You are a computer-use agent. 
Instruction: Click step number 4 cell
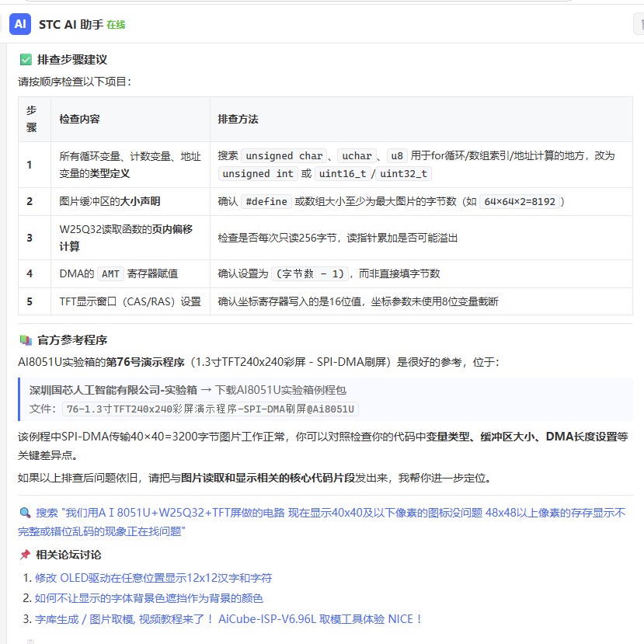34,273
